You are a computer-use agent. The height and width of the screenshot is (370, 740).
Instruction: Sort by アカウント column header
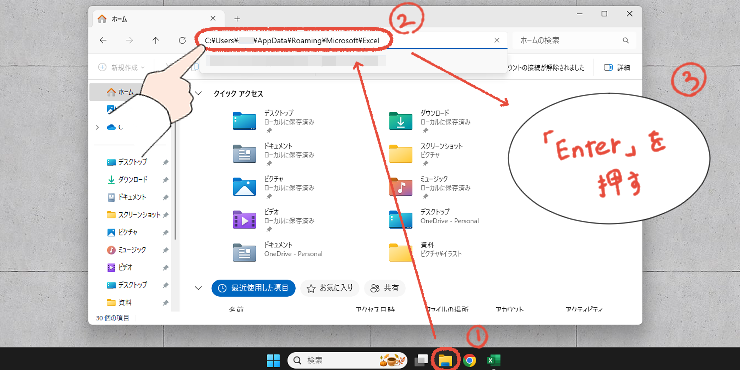point(510,310)
